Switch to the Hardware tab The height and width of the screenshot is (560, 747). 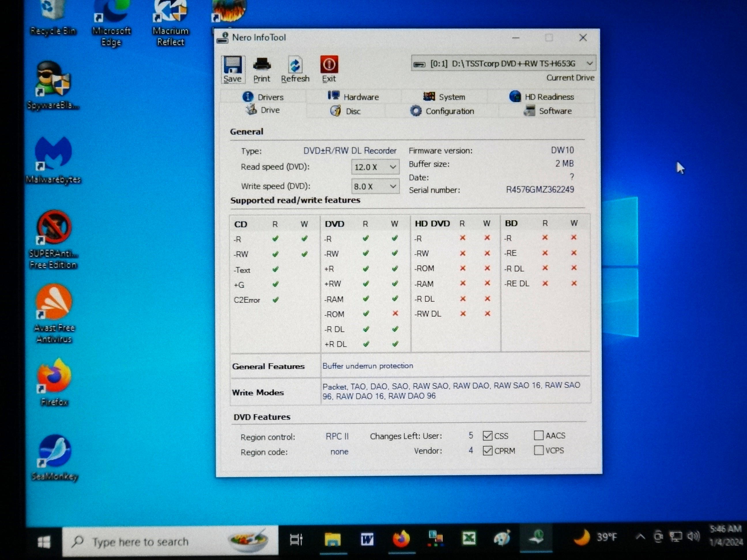(354, 97)
